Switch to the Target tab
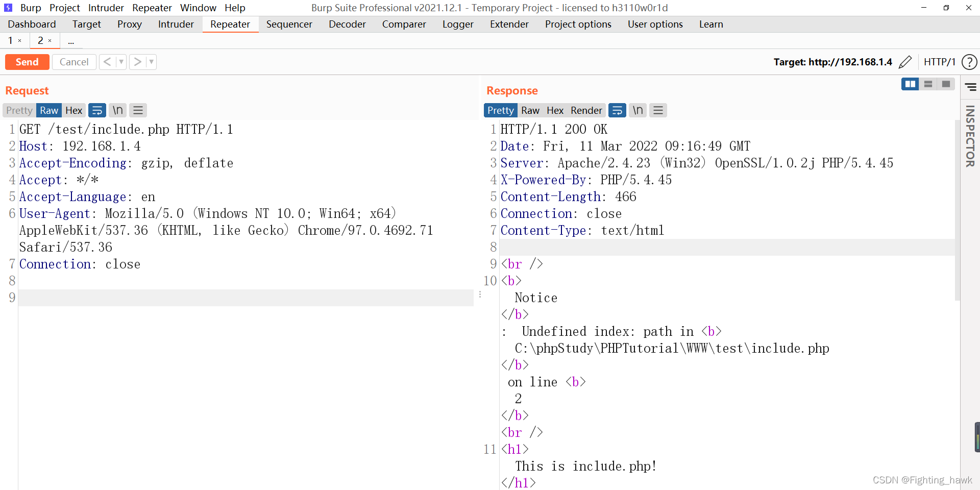980x490 pixels. pos(87,24)
